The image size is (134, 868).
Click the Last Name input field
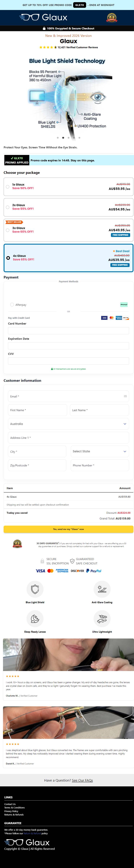[99, 410]
